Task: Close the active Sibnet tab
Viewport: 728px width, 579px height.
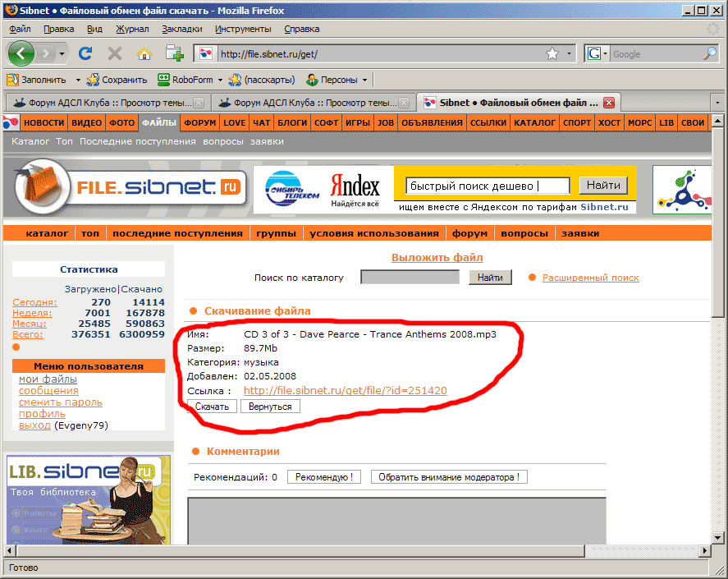Action: (x=609, y=103)
